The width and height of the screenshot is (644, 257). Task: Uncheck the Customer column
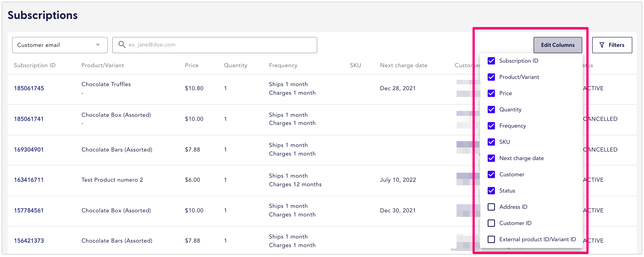tap(491, 174)
